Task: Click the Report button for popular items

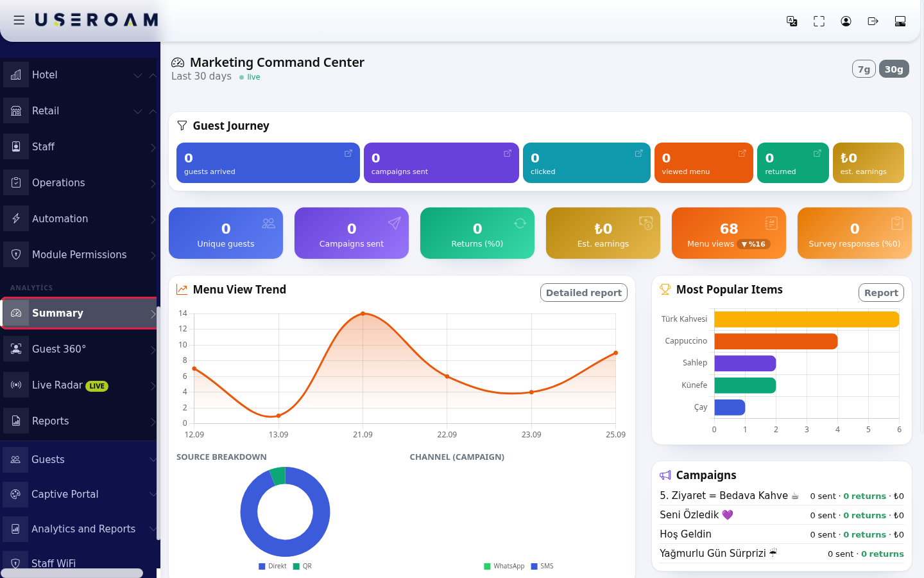Action: coord(881,293)
